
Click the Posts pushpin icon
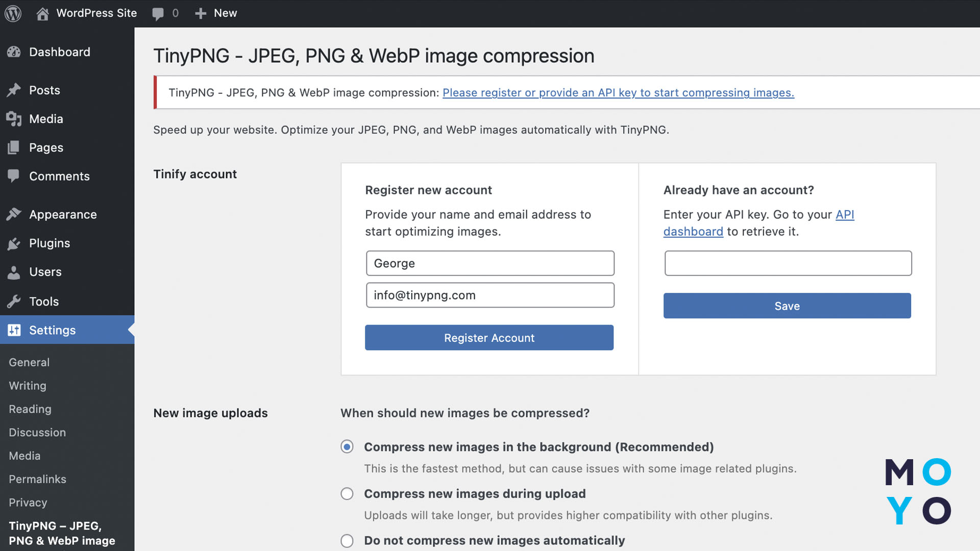pyautogui.click(x=14, y=90)
